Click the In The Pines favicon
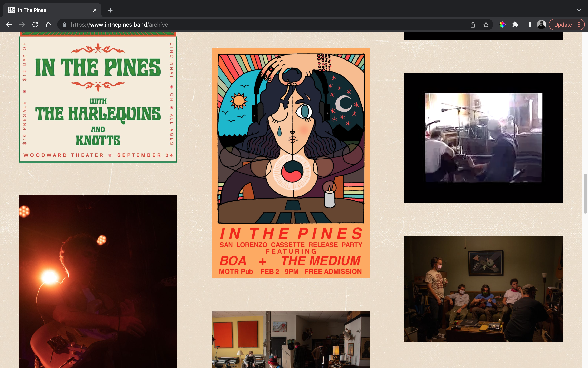Viewport: 588px width, 368px height. click(11, 10)
